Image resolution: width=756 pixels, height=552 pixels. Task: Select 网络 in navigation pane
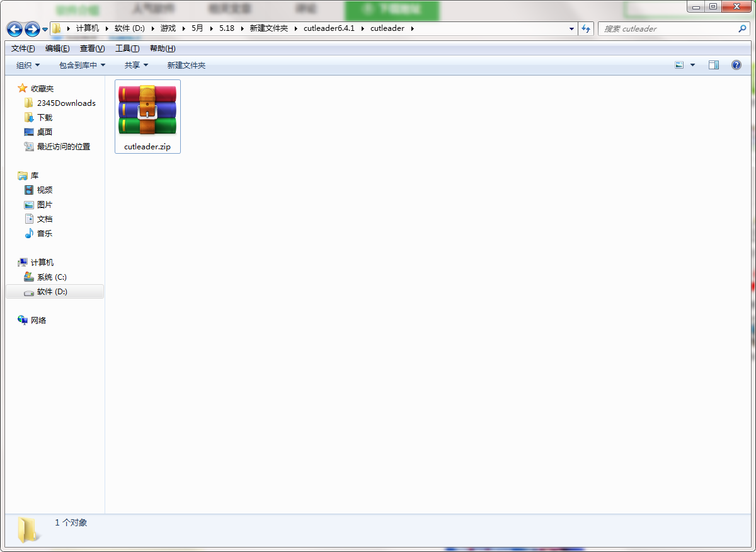(x=38, y=320)
